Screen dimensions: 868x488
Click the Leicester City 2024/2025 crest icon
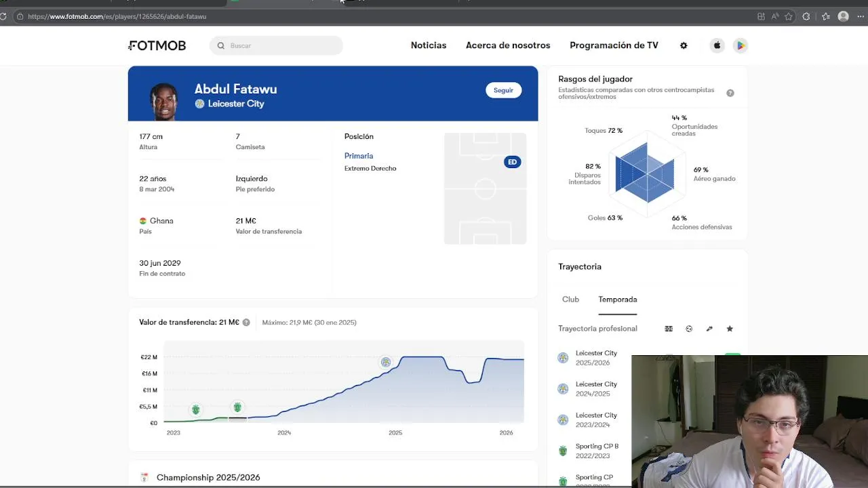point(563,389)
